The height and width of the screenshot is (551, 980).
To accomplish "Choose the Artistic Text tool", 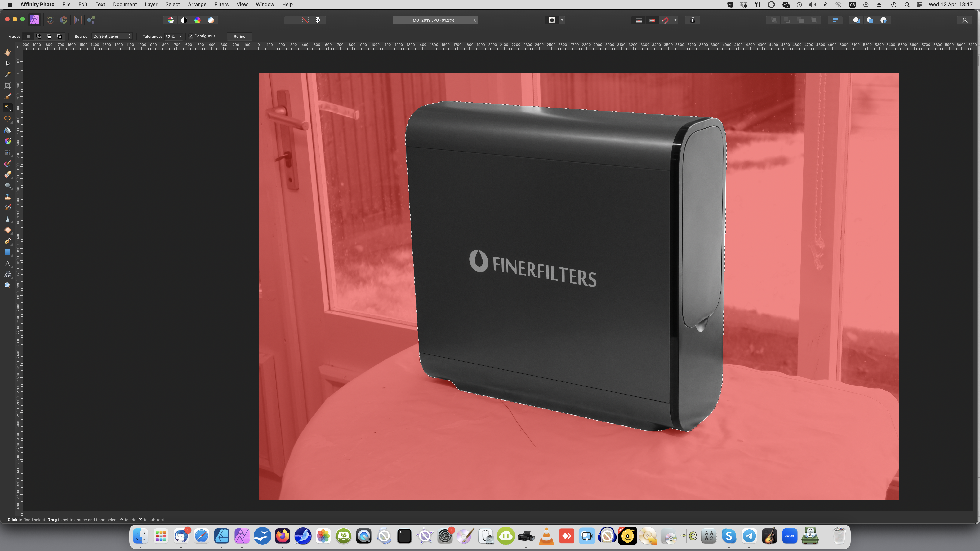I will pyautogui.click(x=8, y=263).
